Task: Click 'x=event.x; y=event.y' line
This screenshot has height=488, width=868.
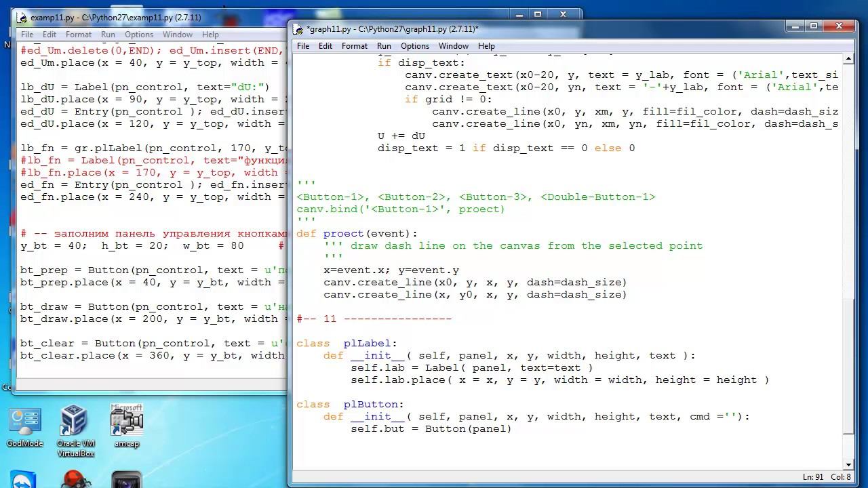Action: 391,270
